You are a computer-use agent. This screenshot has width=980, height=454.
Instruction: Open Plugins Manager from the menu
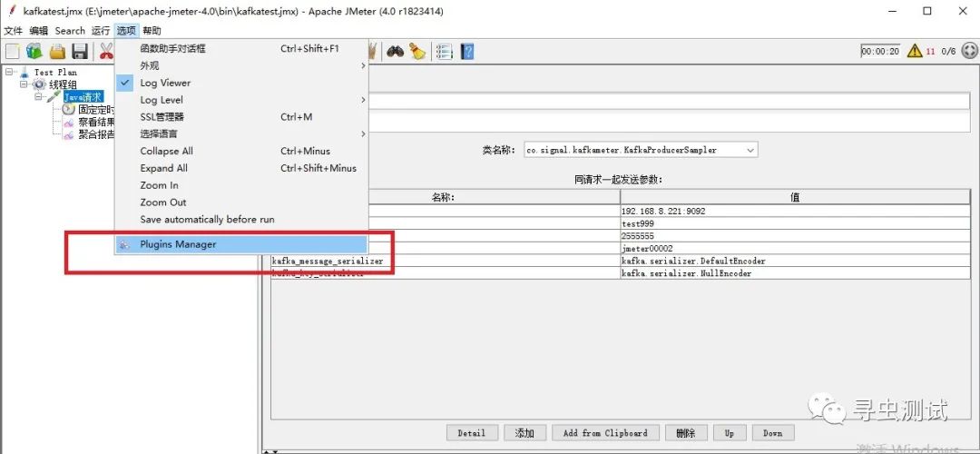coord(241,244)
